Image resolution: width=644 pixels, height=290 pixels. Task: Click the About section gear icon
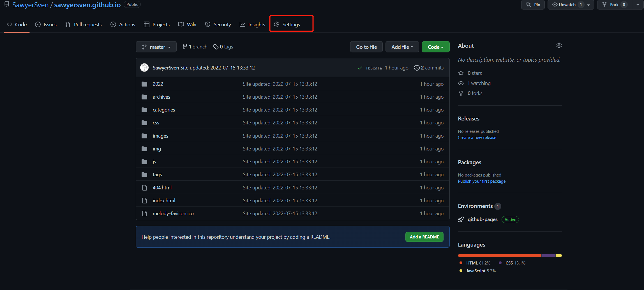(559, 45)
